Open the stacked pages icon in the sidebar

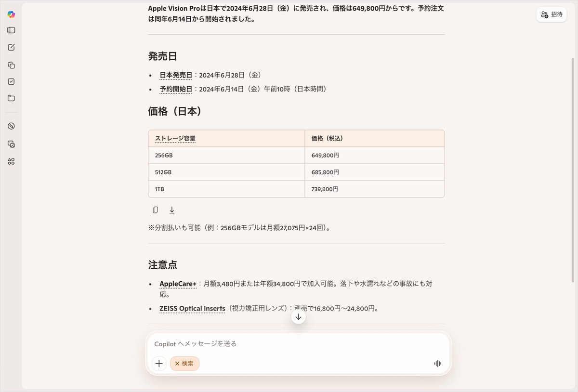(x=11, y=65)
